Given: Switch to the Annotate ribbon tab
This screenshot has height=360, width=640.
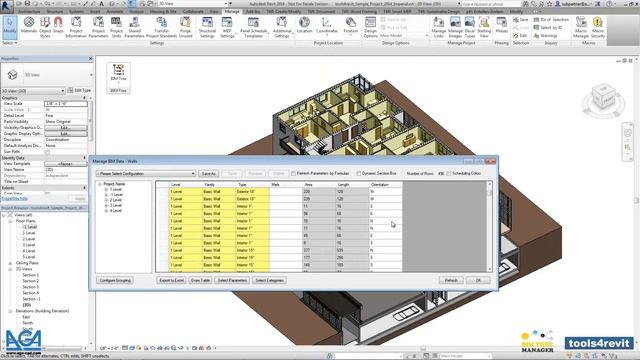Looking at the screenshot, I should tap(115, 11).
